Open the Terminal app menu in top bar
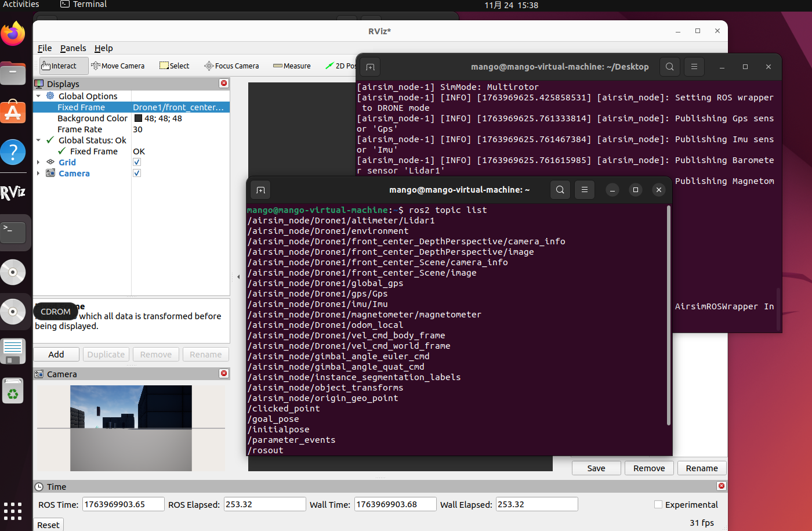This screenshot has width=812, height=531. pyautogui.click(x=84, y=5)
